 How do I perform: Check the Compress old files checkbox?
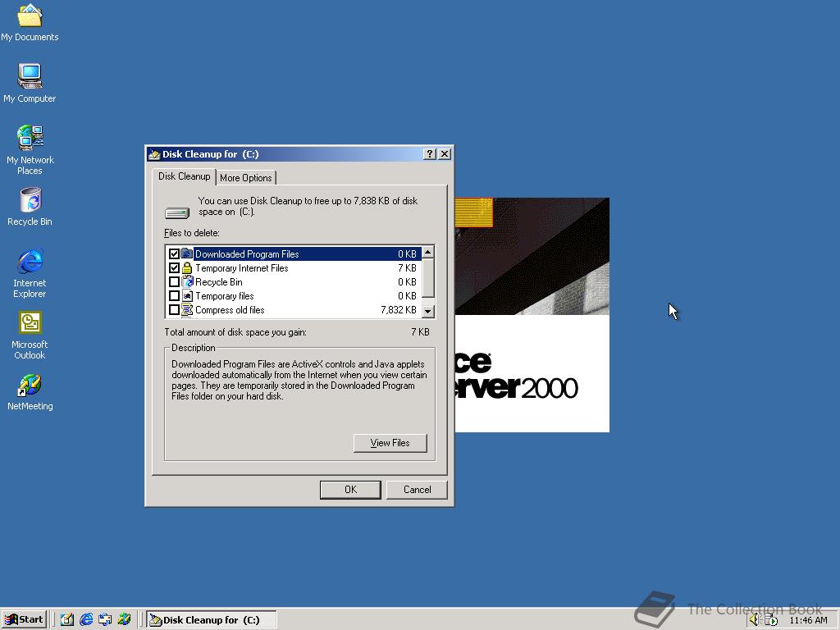[x=174, y=309]
